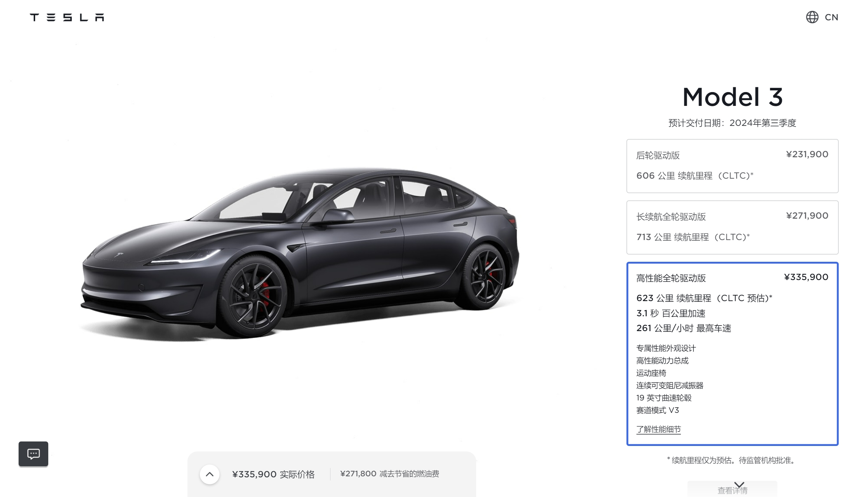The width and height of the screenshot is (868, 497).
Task: Click the 预计交付日期 delivery date text
Action: pyautogui.click(x=732, y=123)
